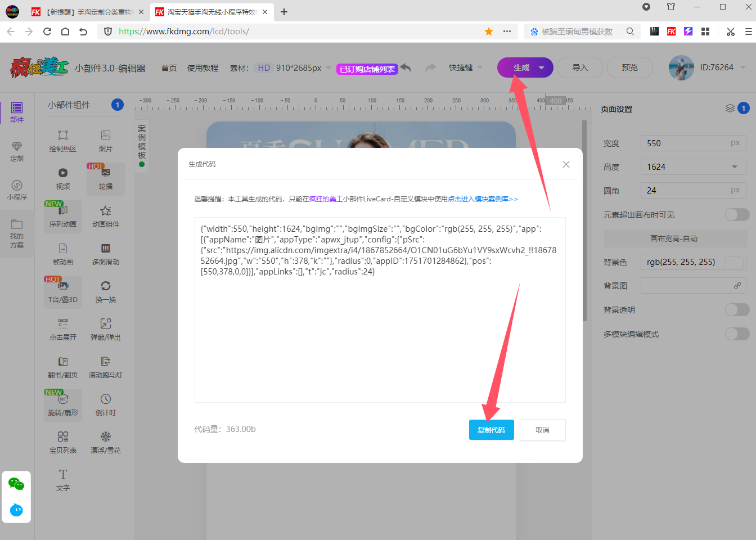Viewport: 756px width, 540px height.
Task: Select the 多图滑动 multi-image slide component
Action: (106, 254)
